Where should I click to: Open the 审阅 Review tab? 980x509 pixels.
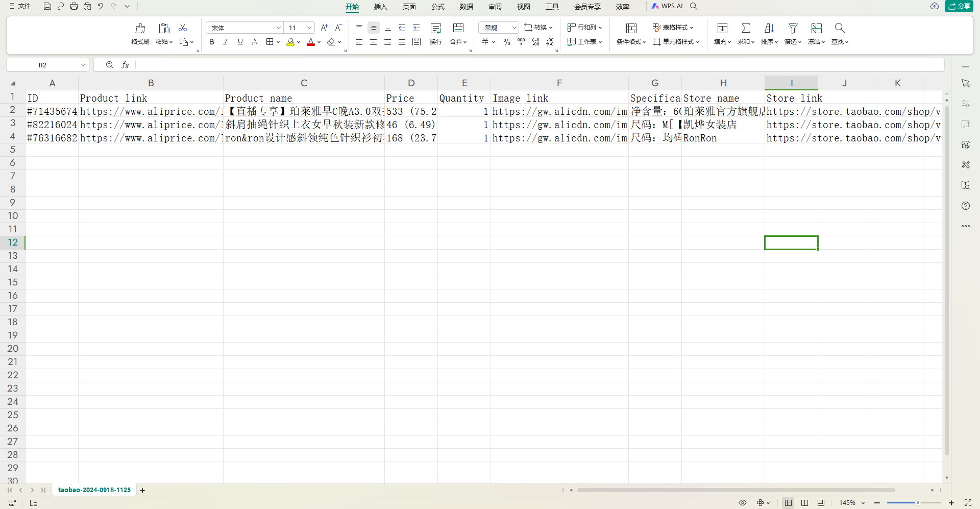click(x=495, y=7)
